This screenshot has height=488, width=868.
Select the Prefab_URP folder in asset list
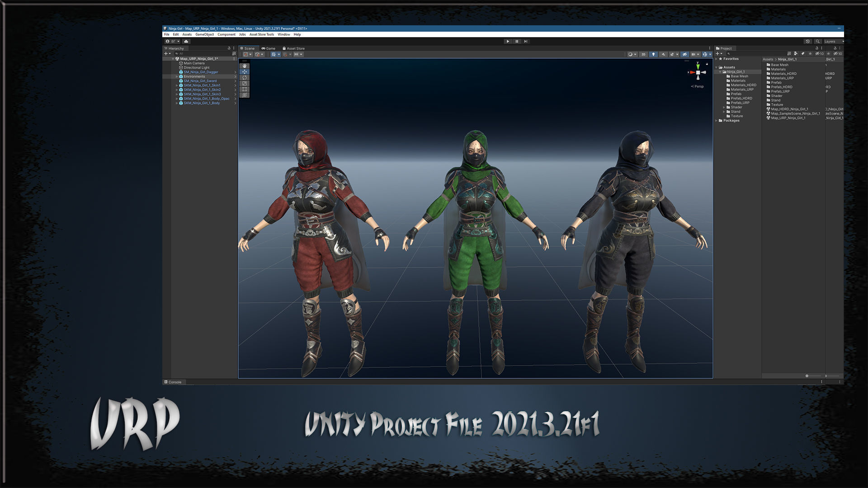pos(778,91)
